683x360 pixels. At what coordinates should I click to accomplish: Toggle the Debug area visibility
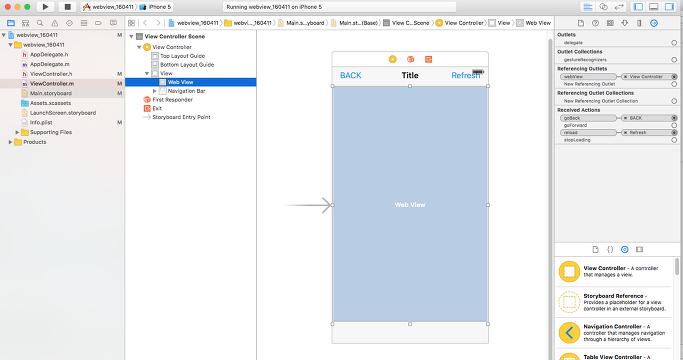(x=654, y=7)
